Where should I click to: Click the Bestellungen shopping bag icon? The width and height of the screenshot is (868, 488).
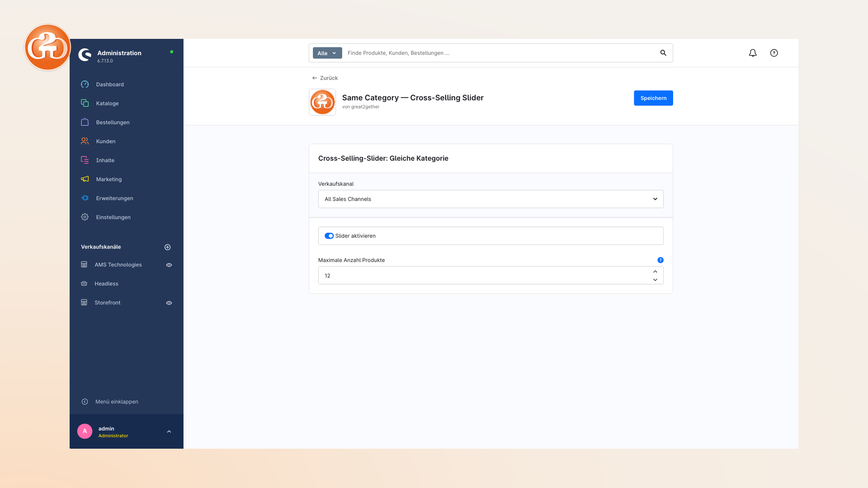pos(85,122)
